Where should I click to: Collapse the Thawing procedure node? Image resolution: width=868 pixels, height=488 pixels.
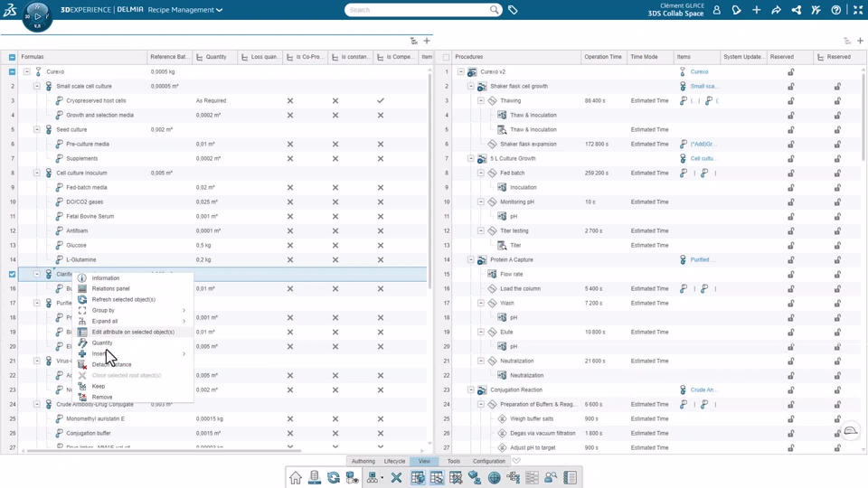pyautogui.click(x=480, y=100)
